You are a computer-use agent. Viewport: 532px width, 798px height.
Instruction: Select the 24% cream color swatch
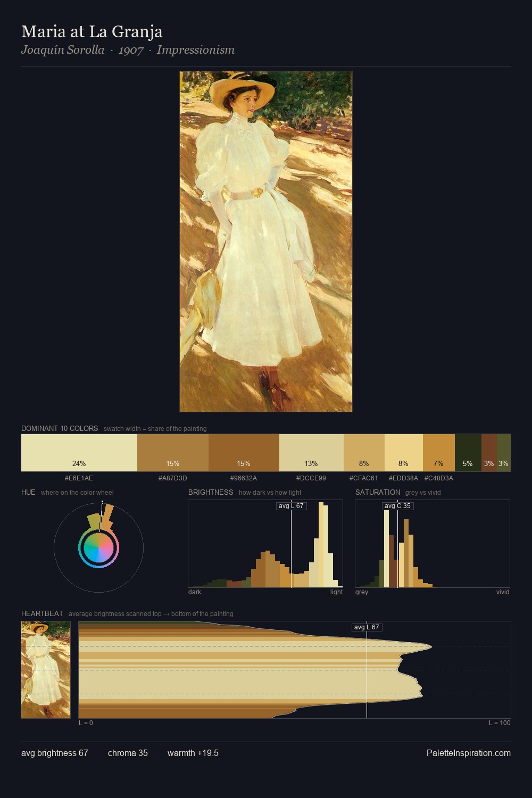[x=79, y=453]
